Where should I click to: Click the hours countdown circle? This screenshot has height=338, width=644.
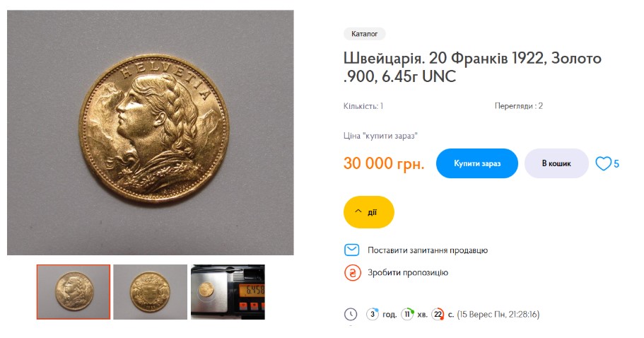pos(373,314)
